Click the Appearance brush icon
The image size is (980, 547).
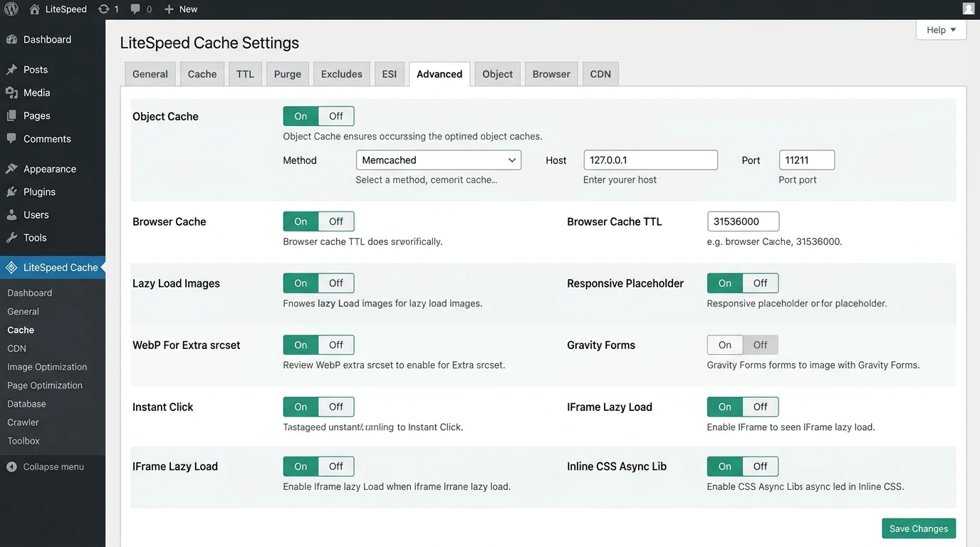11,169
